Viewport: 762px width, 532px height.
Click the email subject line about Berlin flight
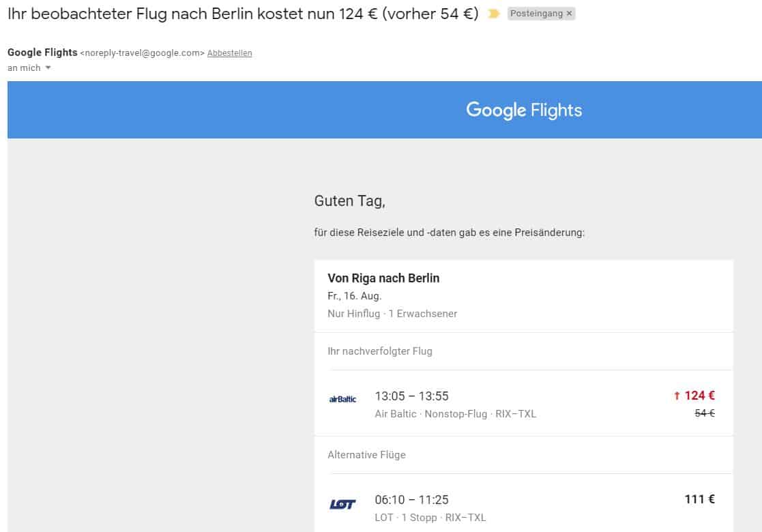[x=243, y=14]
